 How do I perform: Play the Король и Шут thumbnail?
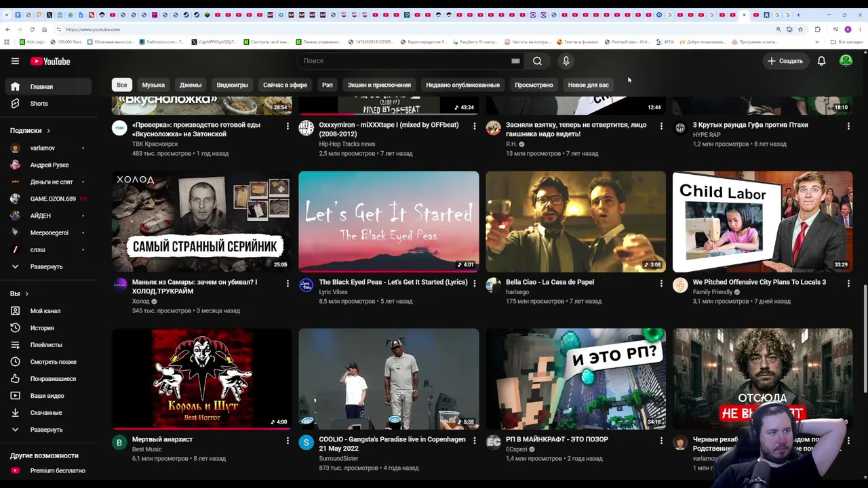click(202, 379)
